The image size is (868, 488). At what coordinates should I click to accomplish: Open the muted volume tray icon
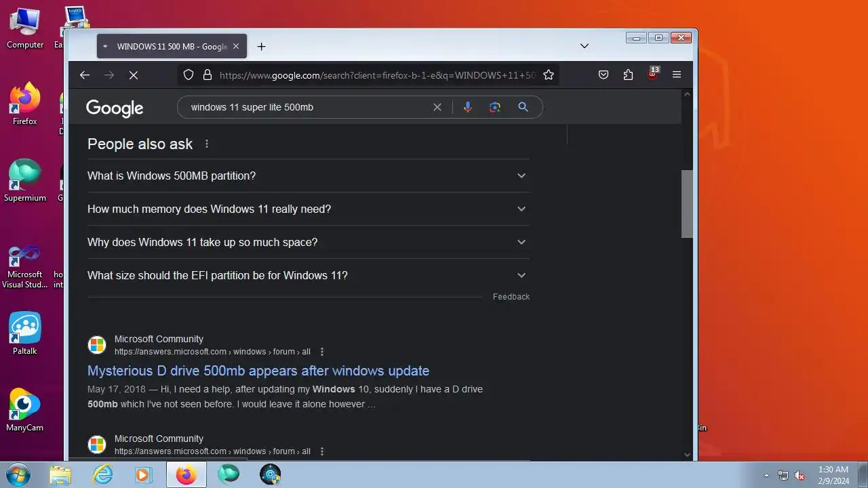pyautogui.click(x=800, y=475)
